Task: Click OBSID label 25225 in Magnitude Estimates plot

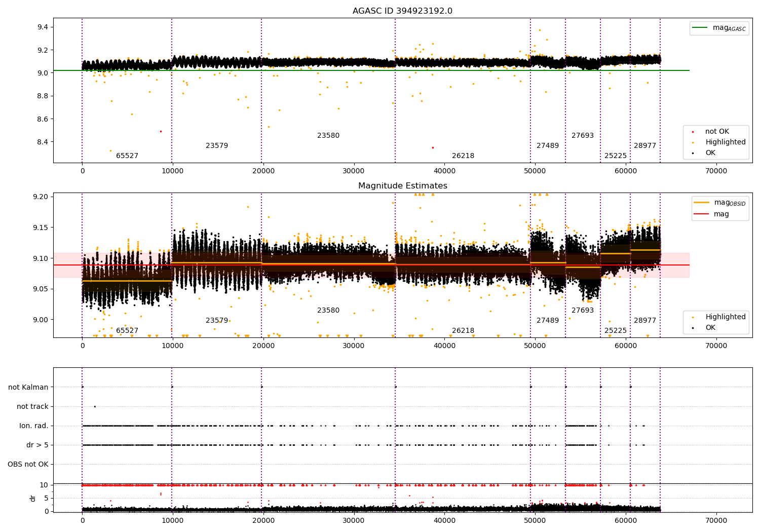Action: pyautogui.click(x=616, y=331)
